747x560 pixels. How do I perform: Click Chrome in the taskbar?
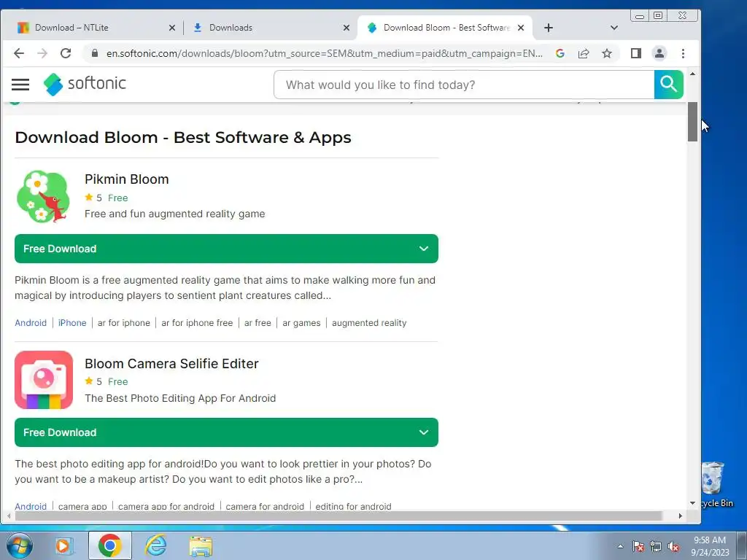point(110,545)
